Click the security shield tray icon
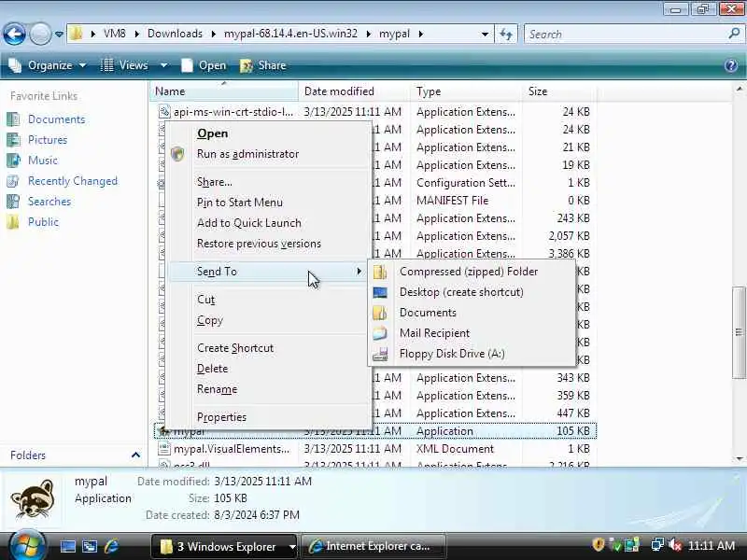 (x=598, y=545)
